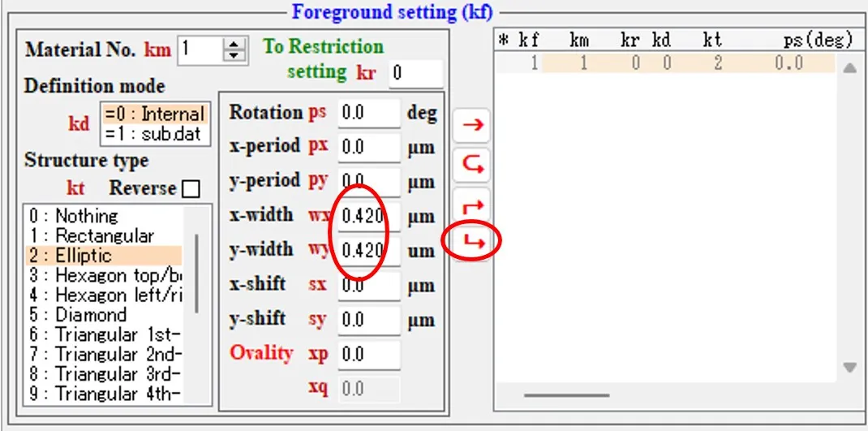Click the curved loop arrow button
Screen dimensions: 868x431
click(x=472, y=166)
